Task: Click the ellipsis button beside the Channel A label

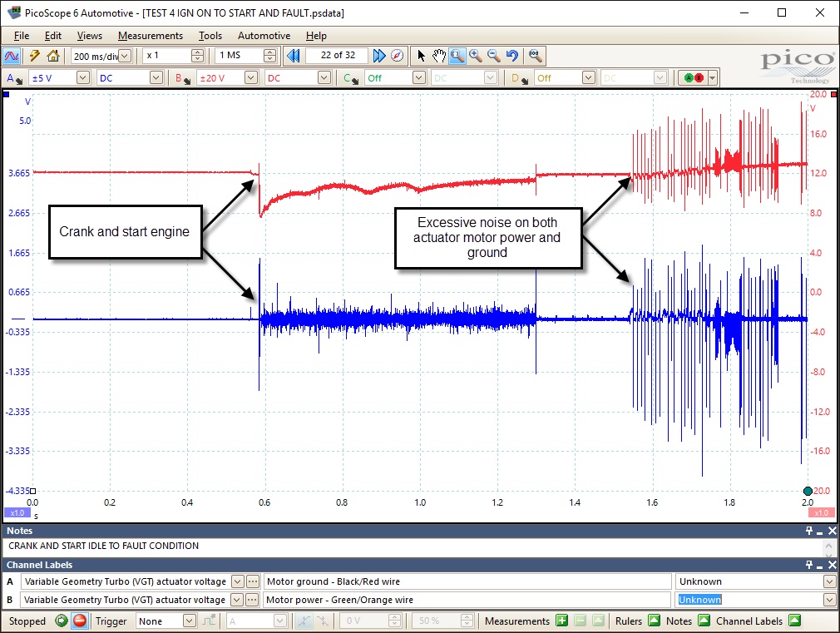Action: pos(253,581)
